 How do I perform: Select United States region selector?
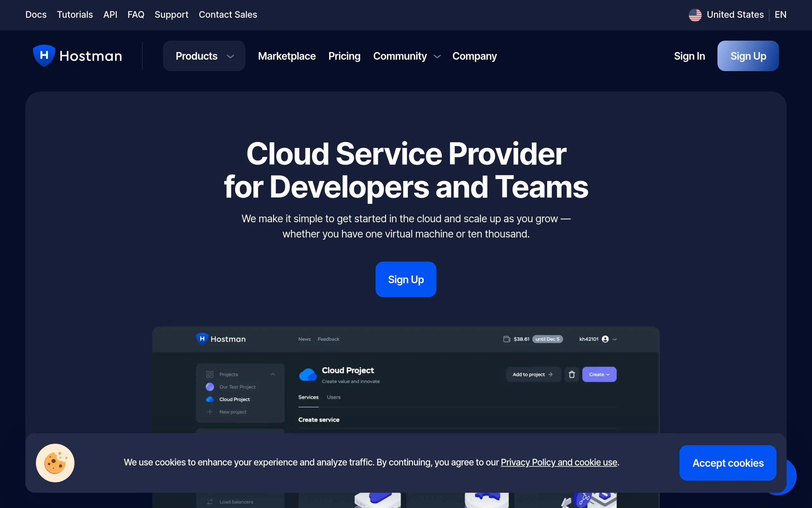(726, 15)
